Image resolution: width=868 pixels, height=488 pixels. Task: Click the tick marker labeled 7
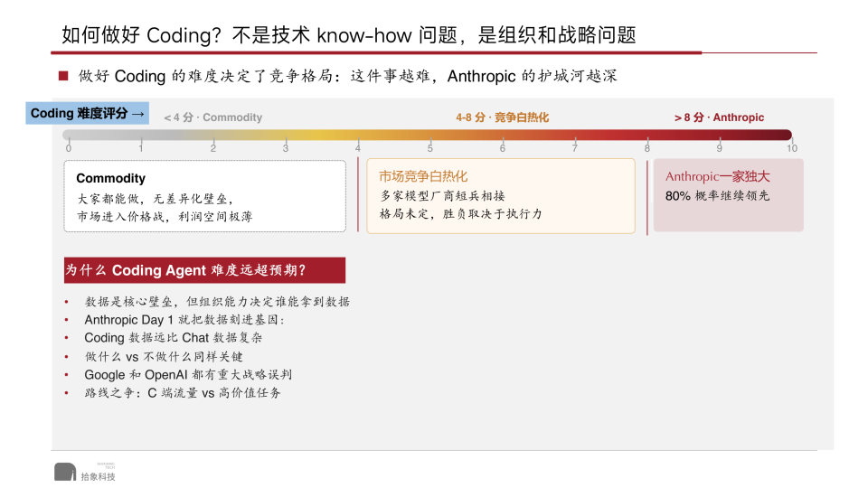(x=575, y=147)
